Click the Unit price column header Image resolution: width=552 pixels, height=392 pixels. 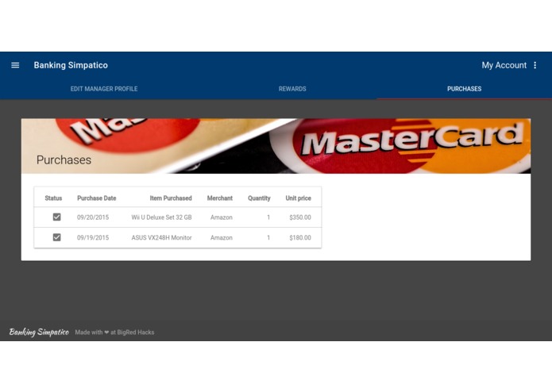click(x=298, y=198)
